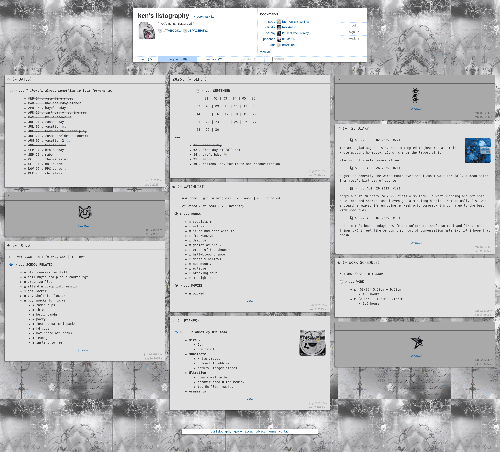Select the highlighted blue tab in header
The height and width of the screenshot is (452, 500).
point(177,59)
